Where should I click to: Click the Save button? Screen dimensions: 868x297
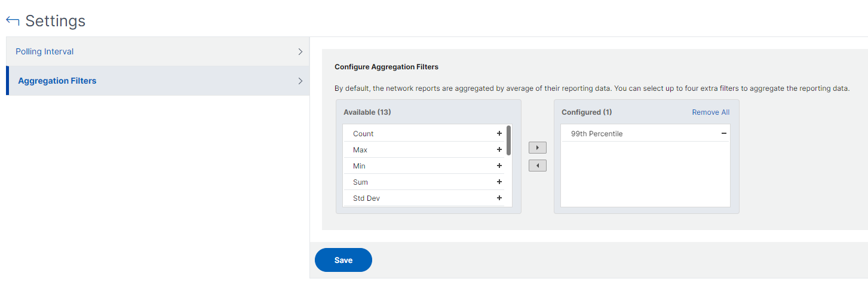(343, 260)
